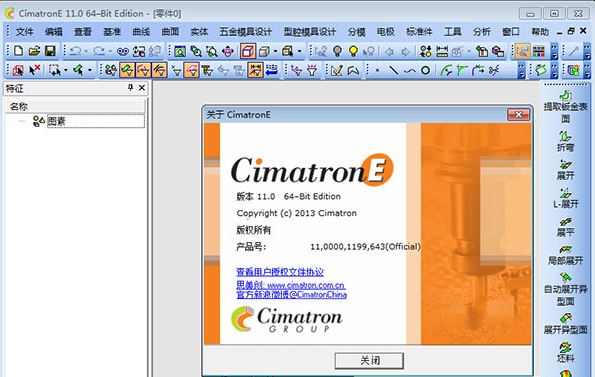This screenshot has width=595, height=377.
Task: Click the color palette grid icon
Action: [538, 51]
